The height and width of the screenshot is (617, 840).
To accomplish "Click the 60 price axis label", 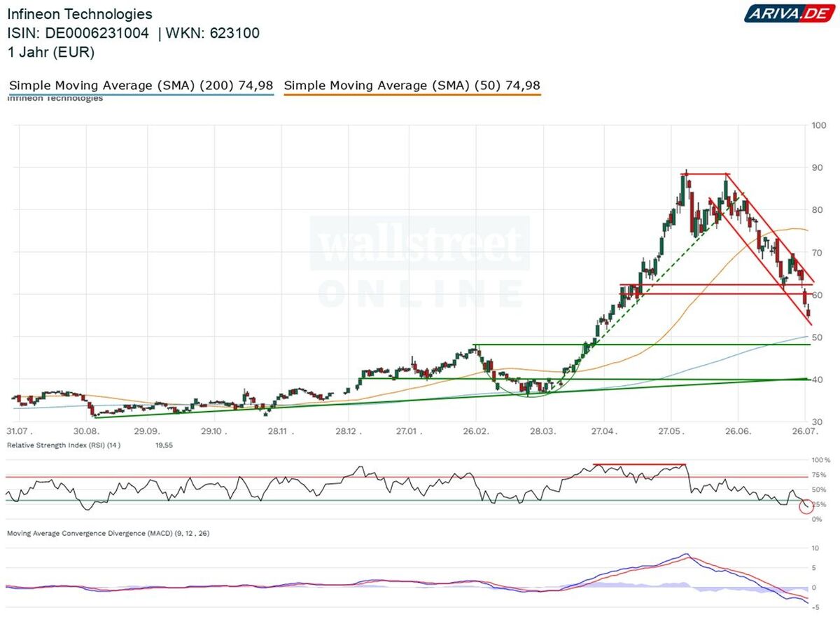I will (816, 295).
